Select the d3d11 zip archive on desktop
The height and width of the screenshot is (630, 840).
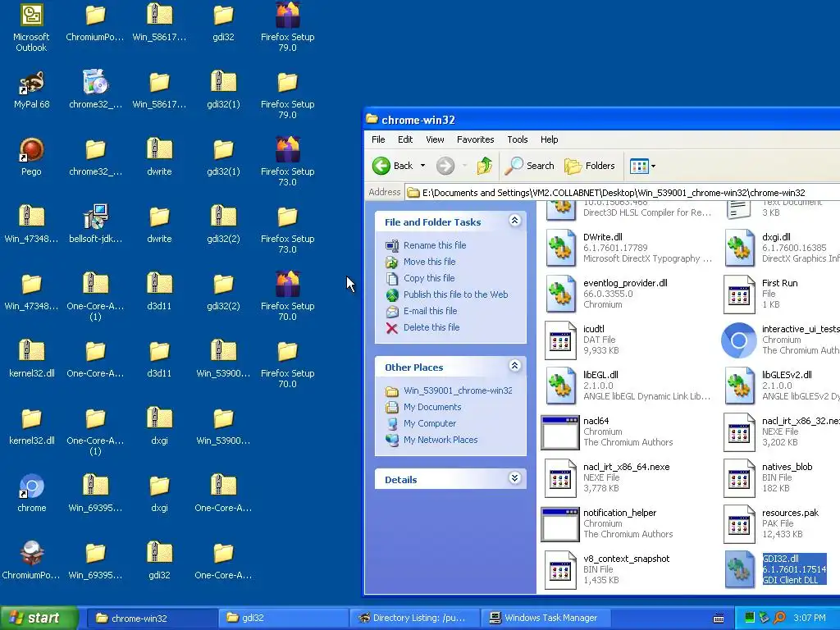click(x=159, y=292)
